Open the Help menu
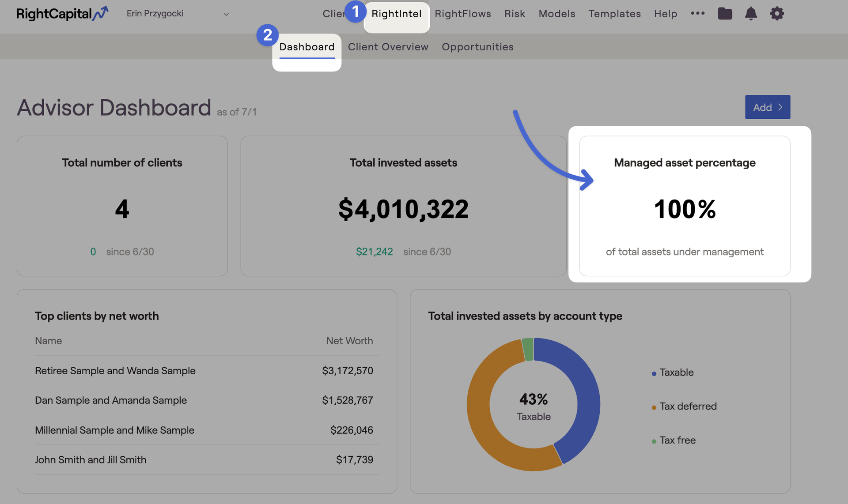This screenshot has width=848, height=504. coord(666,14)
